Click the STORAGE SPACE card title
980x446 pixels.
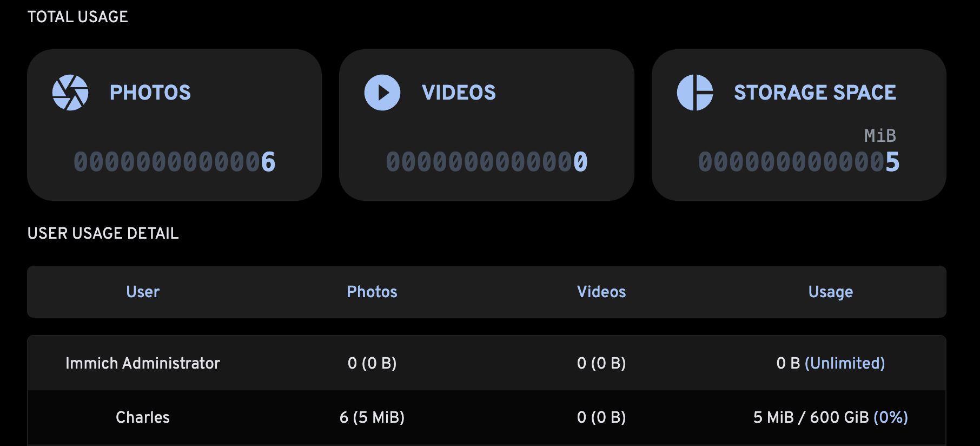tap(815, 93)
